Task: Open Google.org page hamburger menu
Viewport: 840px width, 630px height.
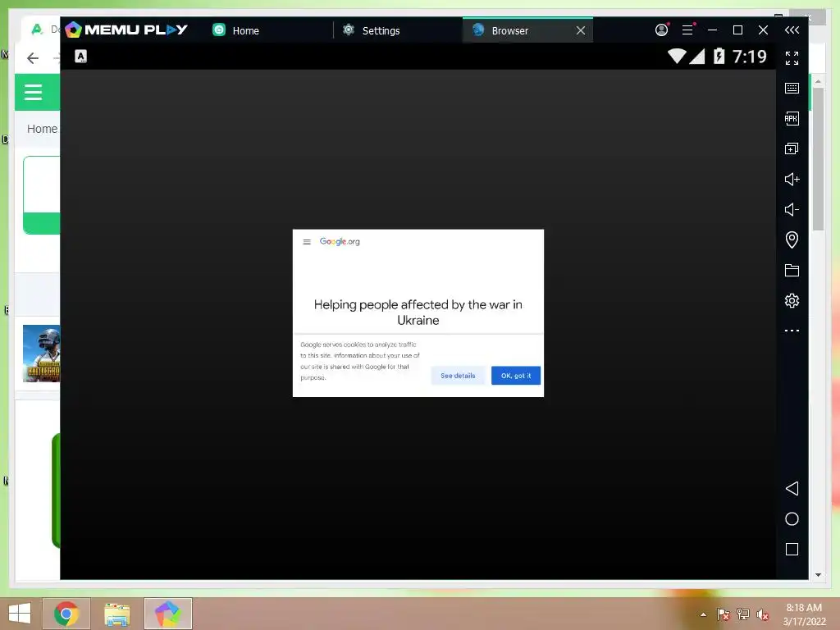Action: point(307,242)
